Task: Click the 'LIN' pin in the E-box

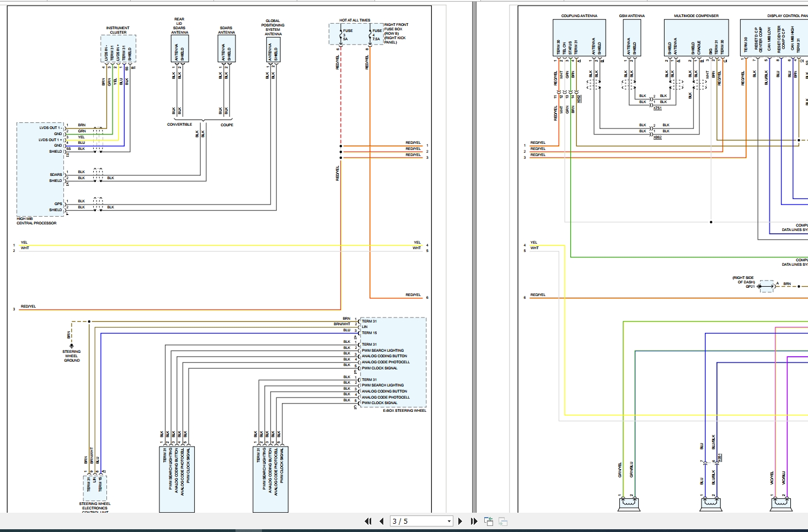Action: pyautogui.click(x=365, y=327)
